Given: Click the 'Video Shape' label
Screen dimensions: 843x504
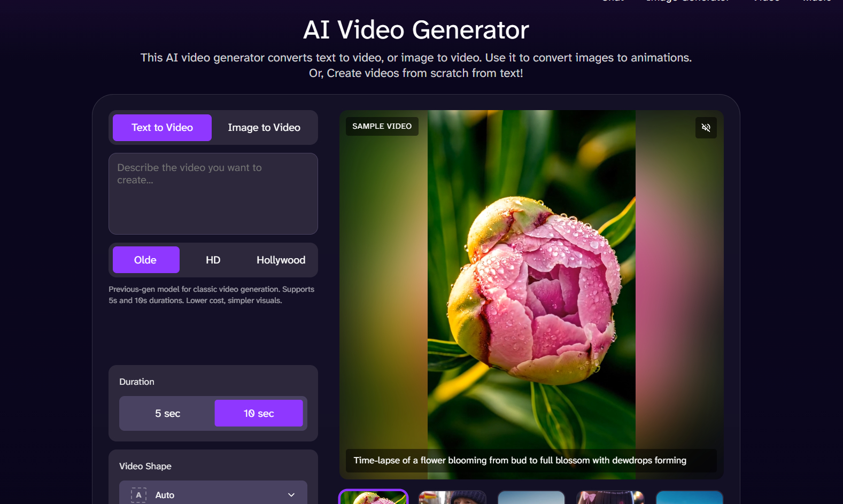Looking at the screenshot, I should coord(145,466).
